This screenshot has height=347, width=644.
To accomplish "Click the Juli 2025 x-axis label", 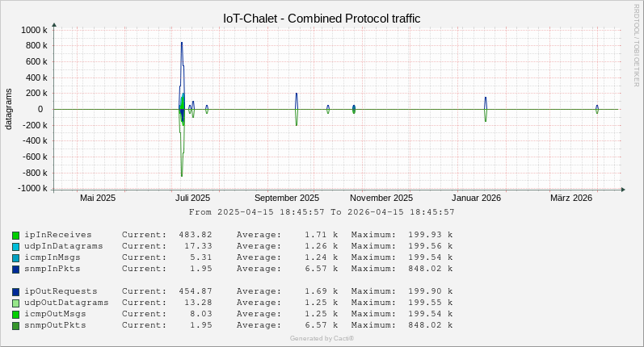I will (192, 198).
